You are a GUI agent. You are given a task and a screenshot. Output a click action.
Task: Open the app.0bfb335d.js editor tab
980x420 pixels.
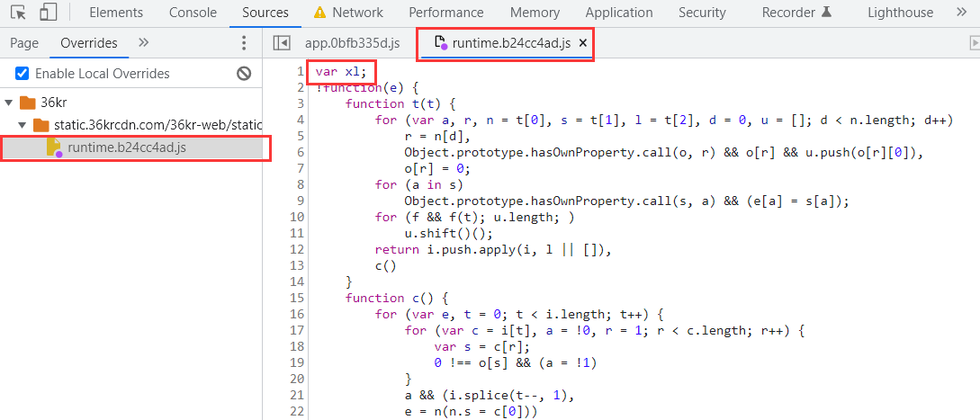pos(352,43)
